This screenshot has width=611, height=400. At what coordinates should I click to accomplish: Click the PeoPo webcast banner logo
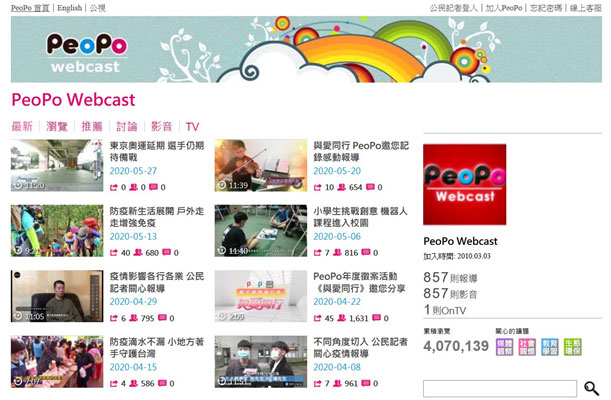[87, 53]
